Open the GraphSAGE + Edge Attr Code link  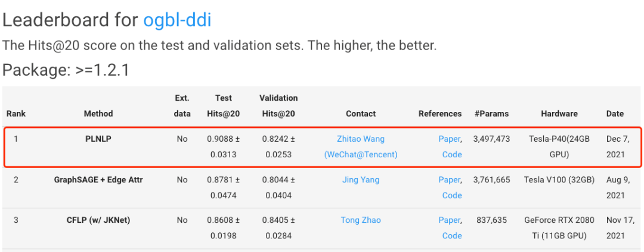[x=452, y=195]
